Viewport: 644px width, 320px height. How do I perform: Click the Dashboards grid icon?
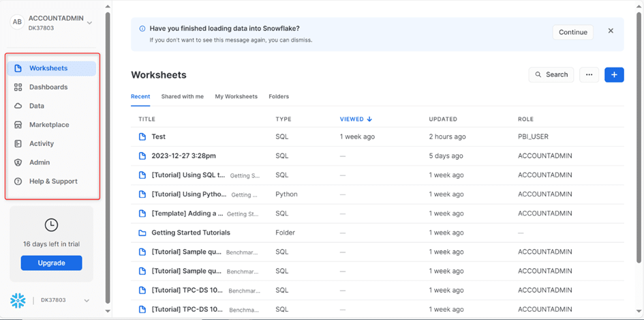18,87
